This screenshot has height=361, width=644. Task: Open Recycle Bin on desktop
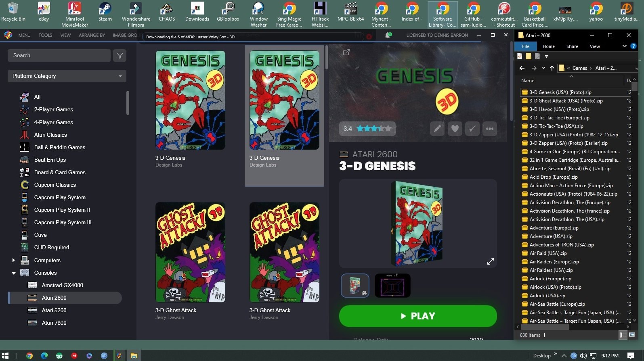[x=13, y=11]
